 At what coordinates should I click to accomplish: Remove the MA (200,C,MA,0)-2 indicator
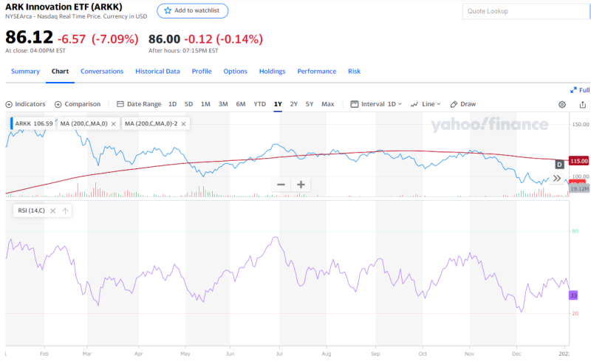(183, 123)
